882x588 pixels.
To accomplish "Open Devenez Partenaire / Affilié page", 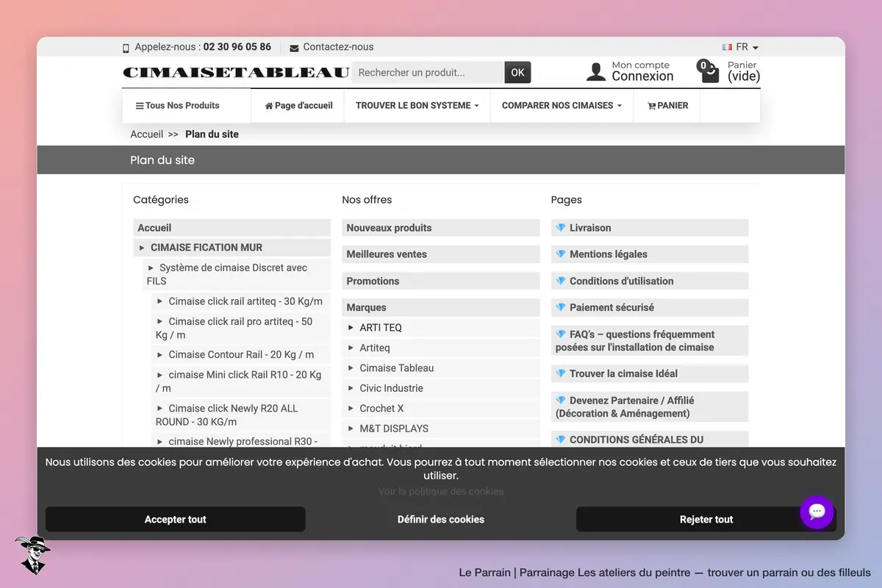I will (650, 407).
